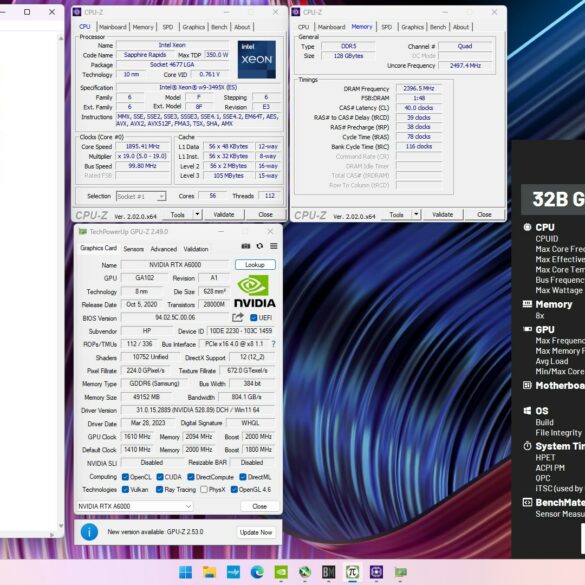Toggle OpenCL checkbox
The width and height of the screenshot is (585, 585).
[x=125, y=477]
